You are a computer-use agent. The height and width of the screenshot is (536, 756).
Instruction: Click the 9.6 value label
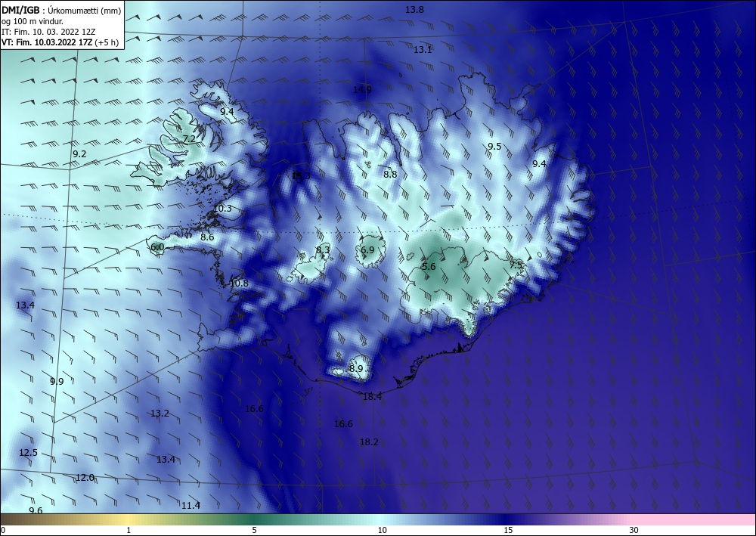(36, 510)
